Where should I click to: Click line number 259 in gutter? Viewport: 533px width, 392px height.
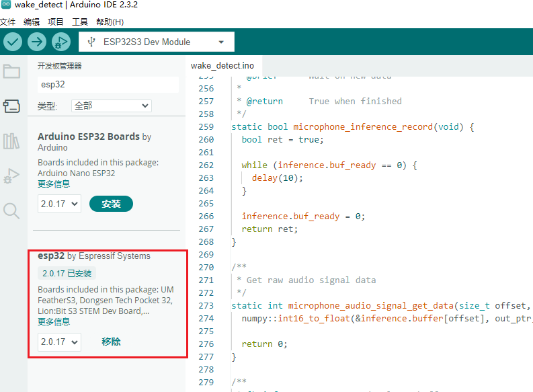(206, 127)
